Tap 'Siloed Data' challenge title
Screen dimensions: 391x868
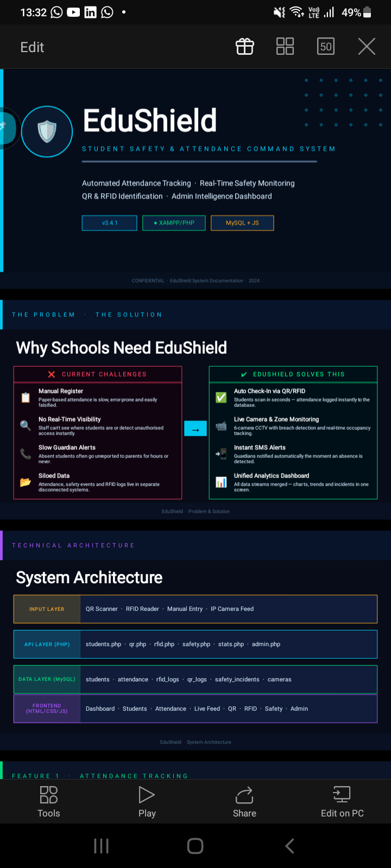point(54,476)
